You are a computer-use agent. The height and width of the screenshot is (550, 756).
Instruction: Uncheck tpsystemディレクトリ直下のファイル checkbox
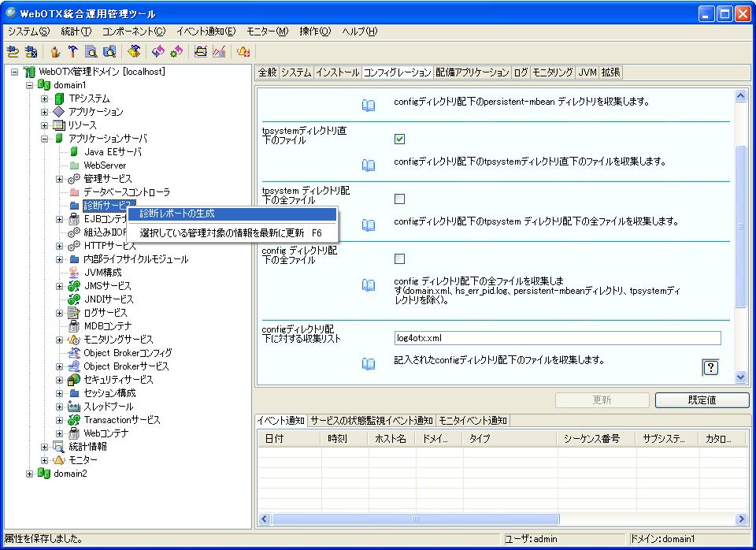(399, 139)
